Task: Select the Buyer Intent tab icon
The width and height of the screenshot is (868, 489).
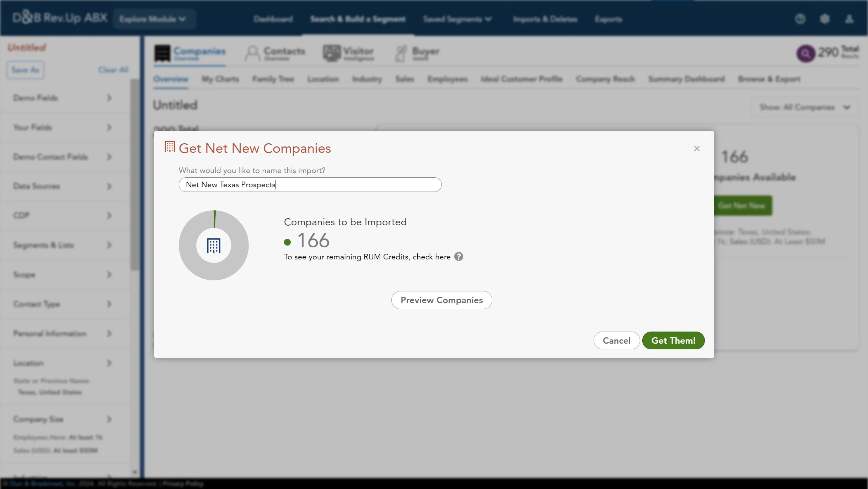Action: pyautogui.click(x=401, y=53)
